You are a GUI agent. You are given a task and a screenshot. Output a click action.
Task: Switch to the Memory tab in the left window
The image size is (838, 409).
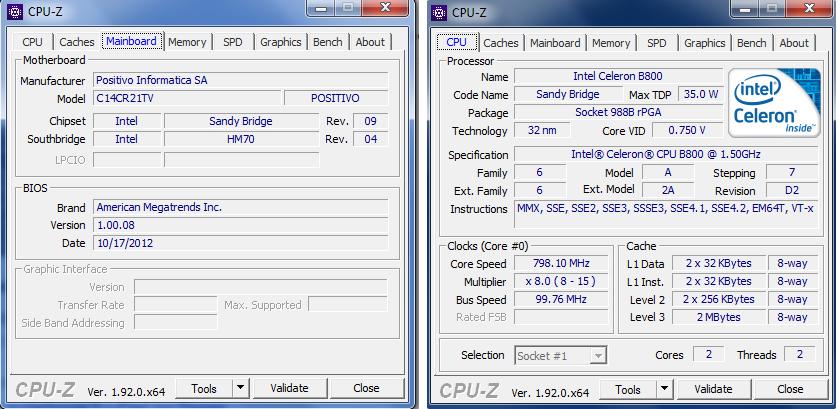[187, 42]
